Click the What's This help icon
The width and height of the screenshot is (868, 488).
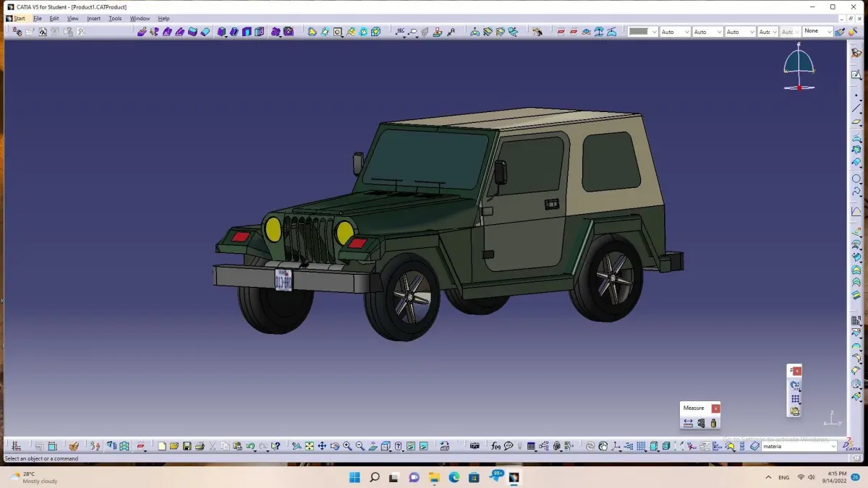click(276, 446)
